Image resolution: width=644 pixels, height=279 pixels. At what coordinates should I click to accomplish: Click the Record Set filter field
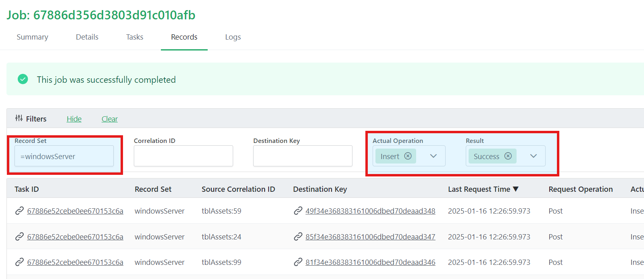pos(64,156)
